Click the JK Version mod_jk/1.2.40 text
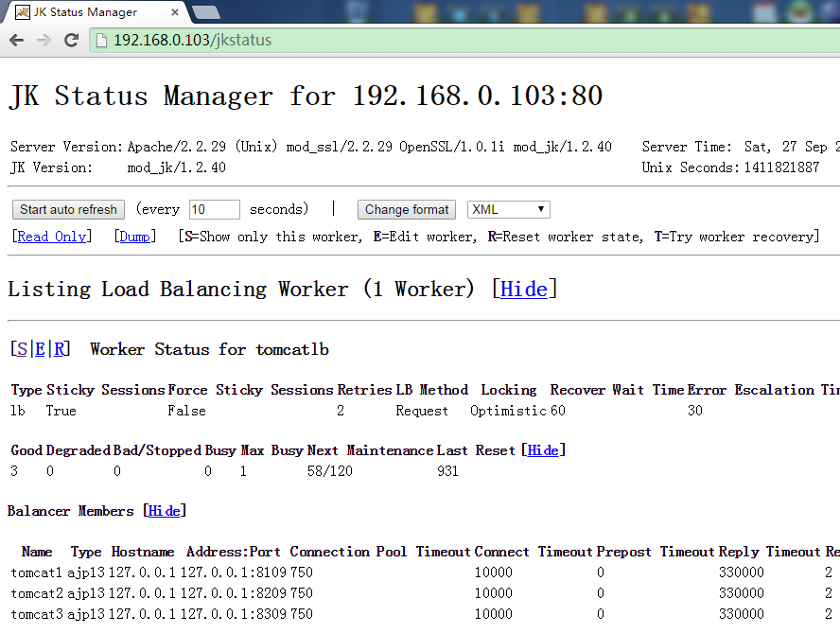 point(176,167)
